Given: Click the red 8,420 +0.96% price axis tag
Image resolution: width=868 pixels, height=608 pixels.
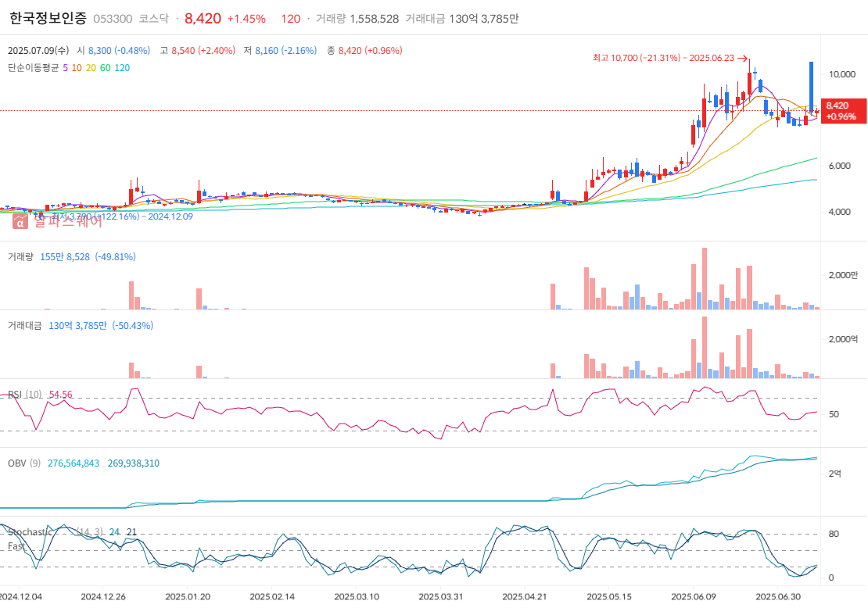Looking at the screenshot, I should (x=844, y=111).
